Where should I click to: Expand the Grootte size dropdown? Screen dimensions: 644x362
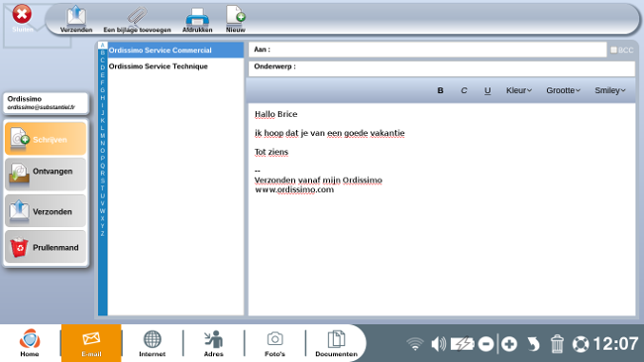[x=563, y=90]
